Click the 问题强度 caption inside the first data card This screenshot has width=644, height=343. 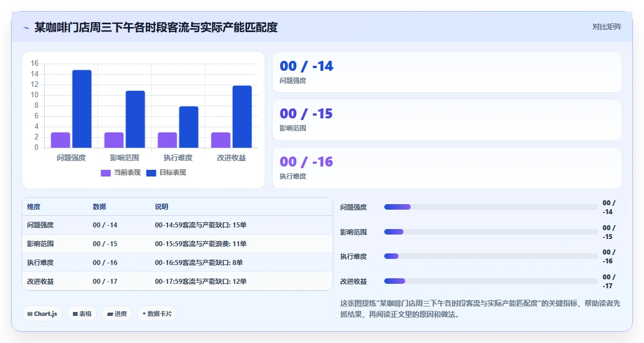click(293, 81)
